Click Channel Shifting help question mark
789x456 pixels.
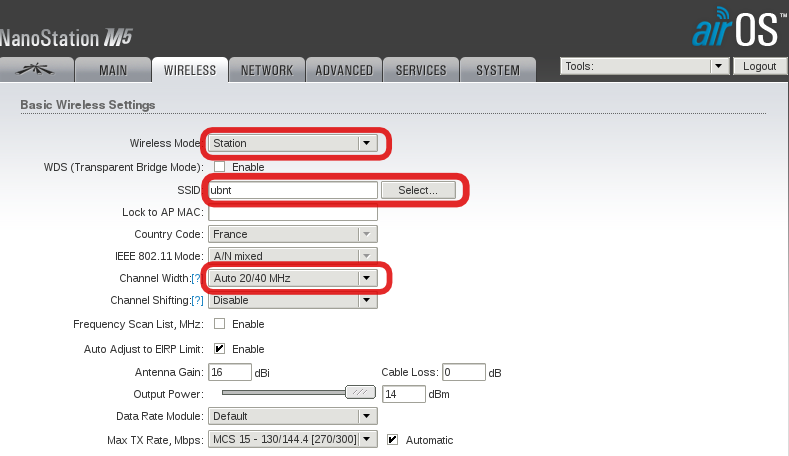[x=197, y=300]
